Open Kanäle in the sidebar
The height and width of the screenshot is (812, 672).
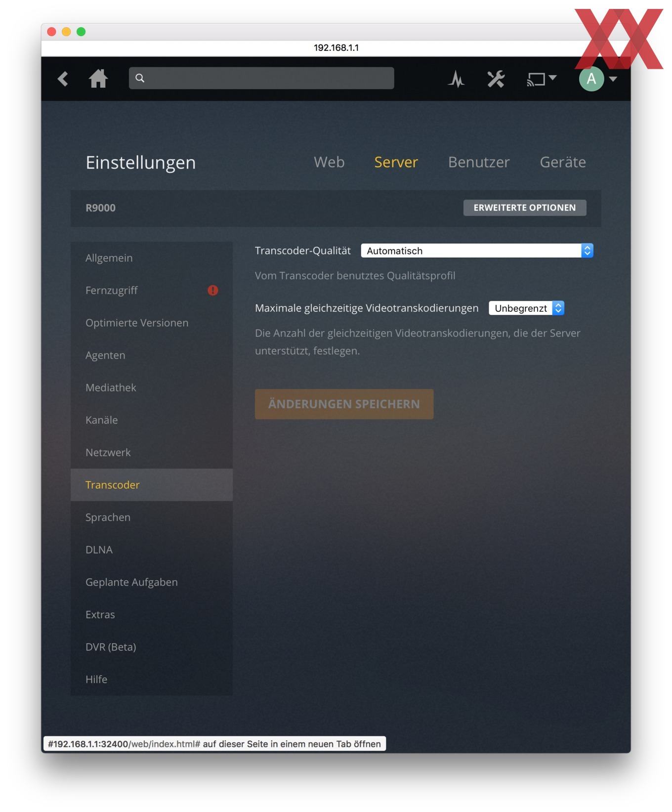click(x=152, y=420)
